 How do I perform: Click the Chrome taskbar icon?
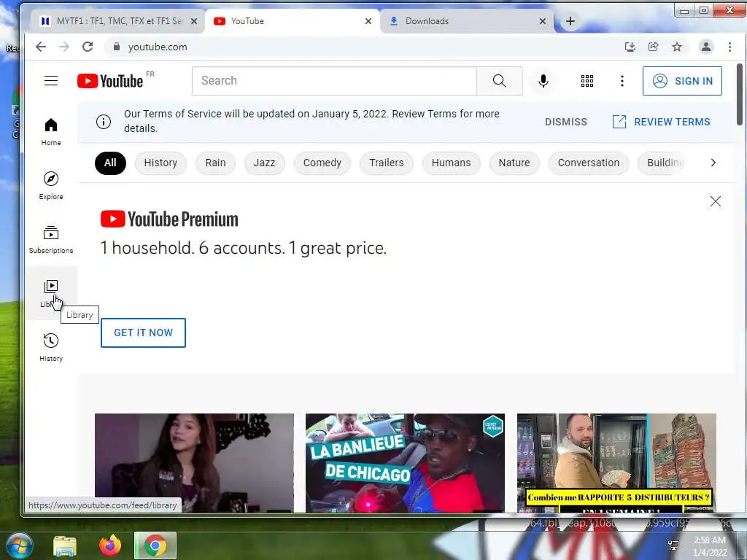click(x=155, y=545)
